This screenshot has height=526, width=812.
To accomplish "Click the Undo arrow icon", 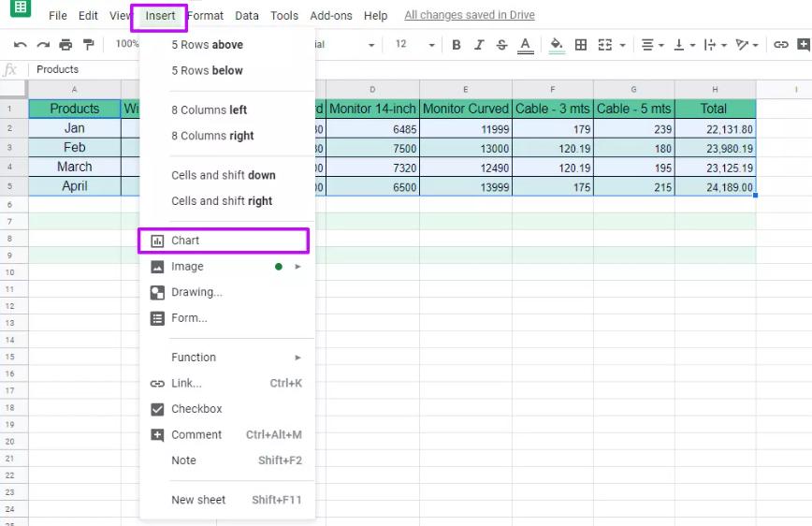I will click(x=21, y=45).
